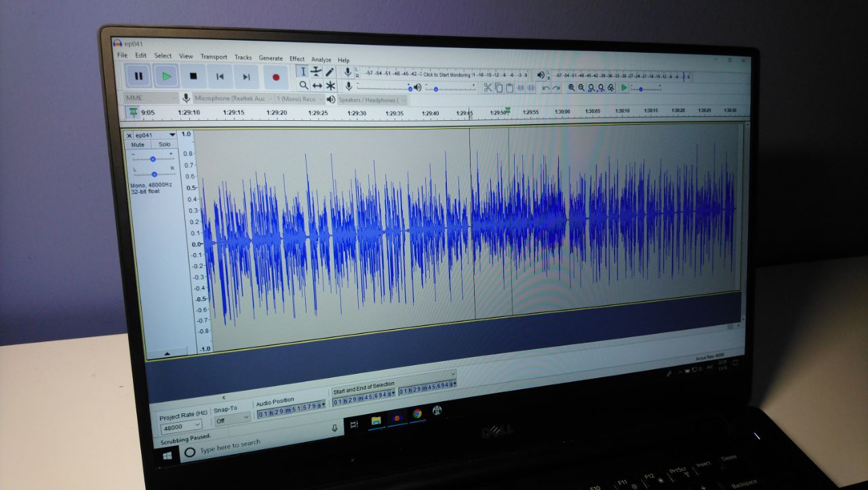Select the Envelope tool
868x490 pixels.
tap(317, 72)
